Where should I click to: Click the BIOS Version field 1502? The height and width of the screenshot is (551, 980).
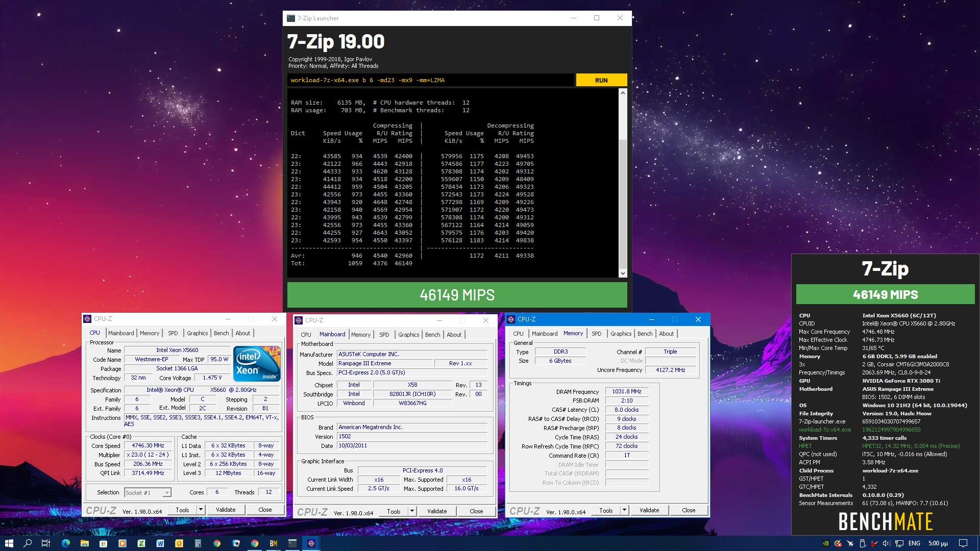click(x=412, y=437)
